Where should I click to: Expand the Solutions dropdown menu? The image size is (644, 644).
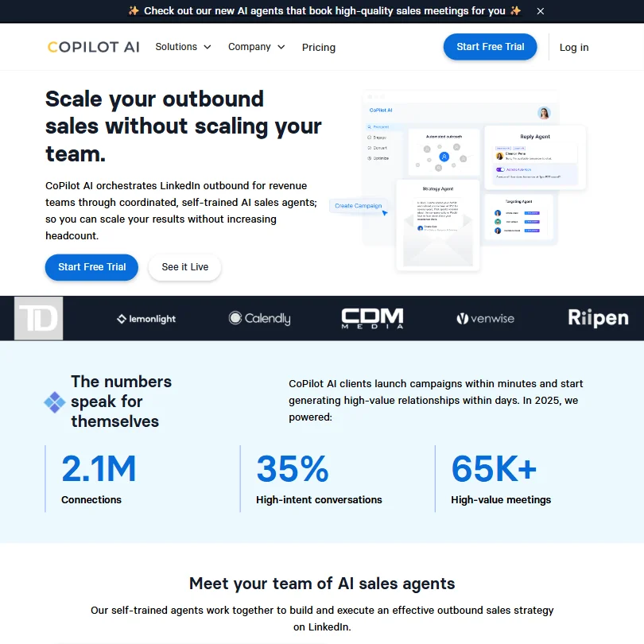(x=183, y=47)
